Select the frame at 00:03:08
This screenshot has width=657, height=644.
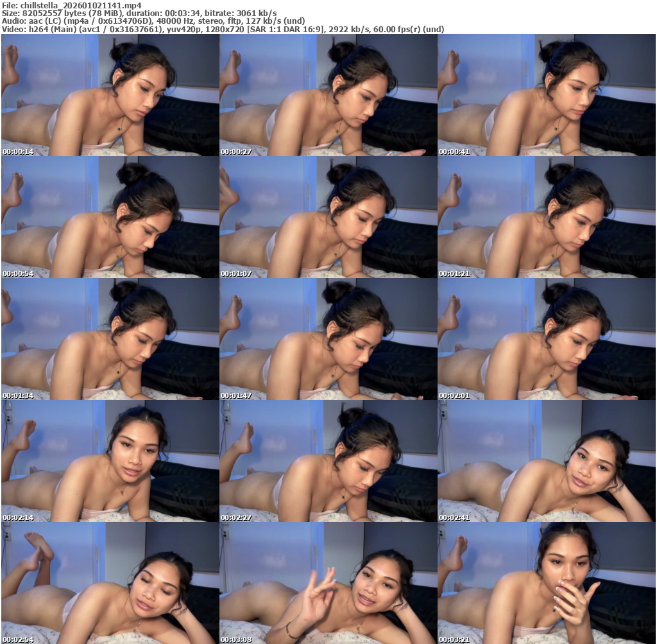(328, 583)
